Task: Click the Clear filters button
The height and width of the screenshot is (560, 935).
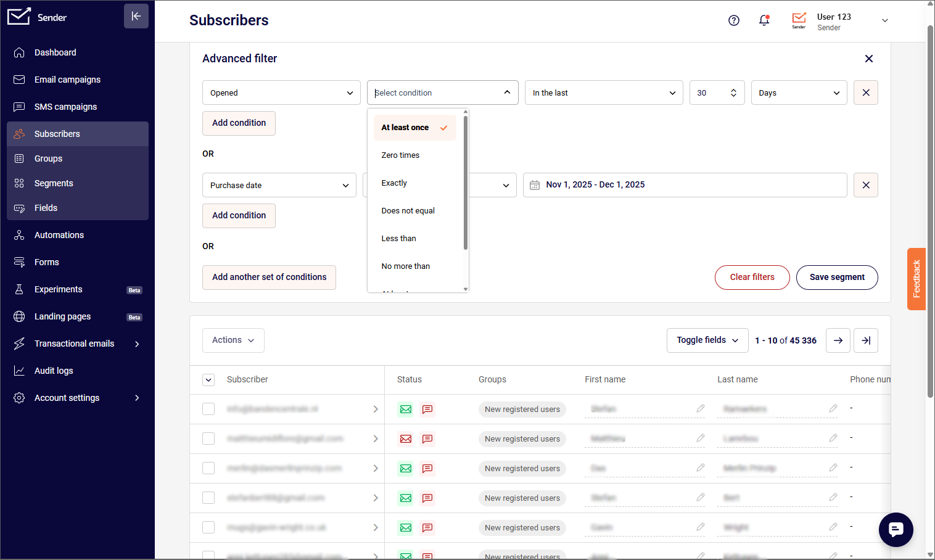Action: 752,278
